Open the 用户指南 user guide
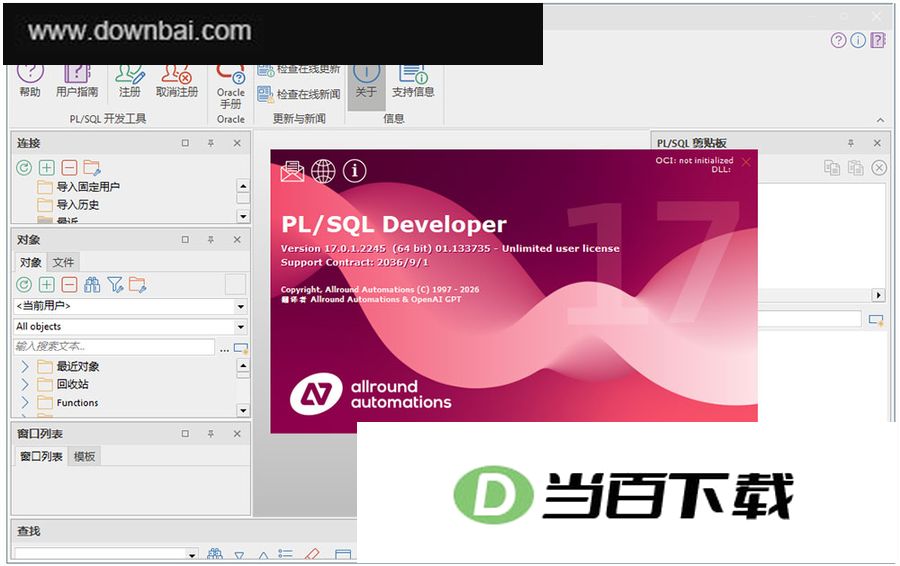This screenshot has width=900, height=566. coord(77,82)
